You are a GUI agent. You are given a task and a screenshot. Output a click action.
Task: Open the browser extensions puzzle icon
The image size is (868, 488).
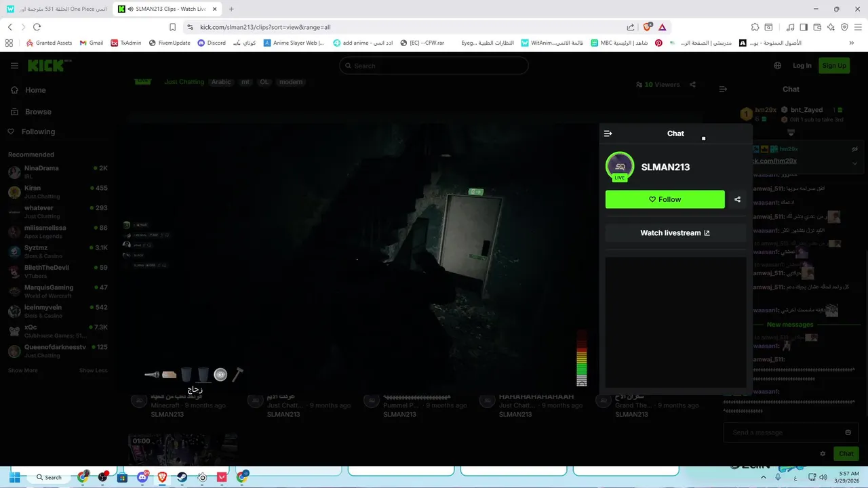[755, 27]
